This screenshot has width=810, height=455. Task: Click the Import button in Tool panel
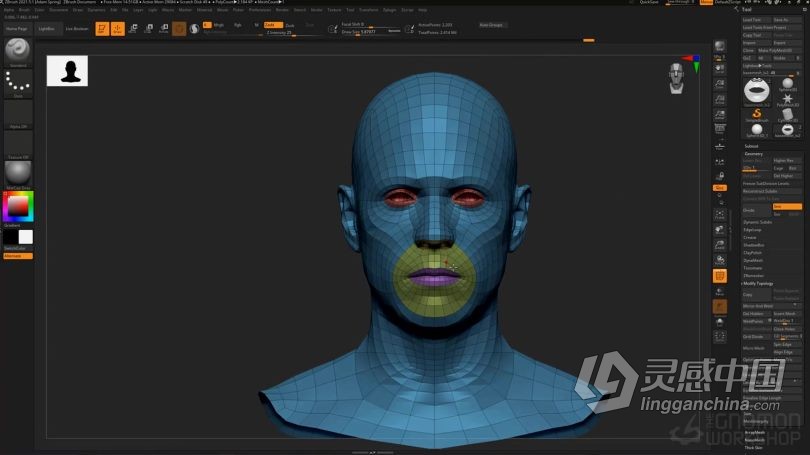point(756,43)
